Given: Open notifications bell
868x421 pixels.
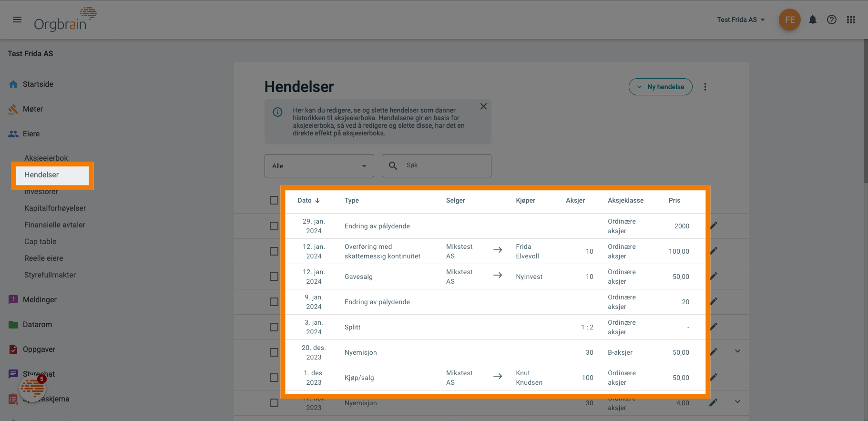Looking at the screenshot, I should 813,20.
